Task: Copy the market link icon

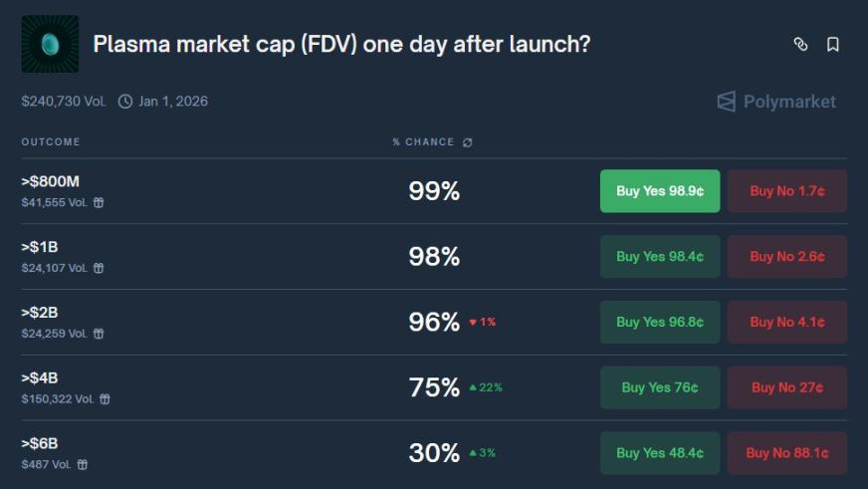Action: [800, 44]
